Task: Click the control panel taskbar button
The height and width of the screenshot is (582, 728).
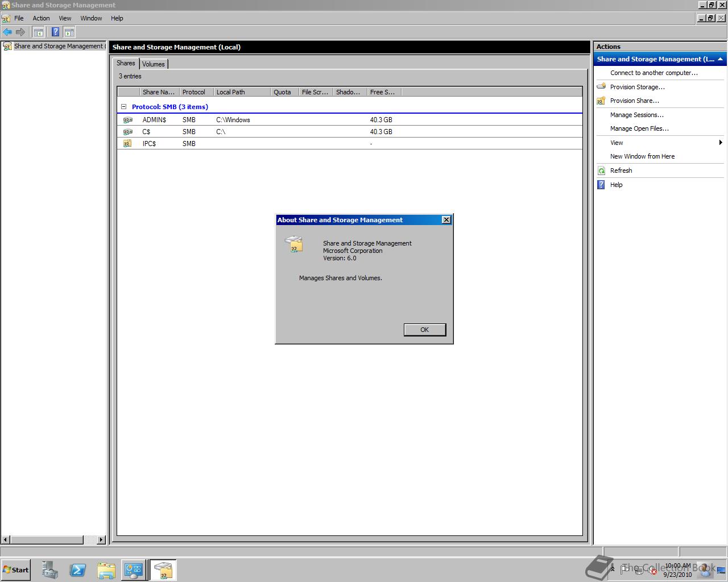Action: [x=134, y=570]
